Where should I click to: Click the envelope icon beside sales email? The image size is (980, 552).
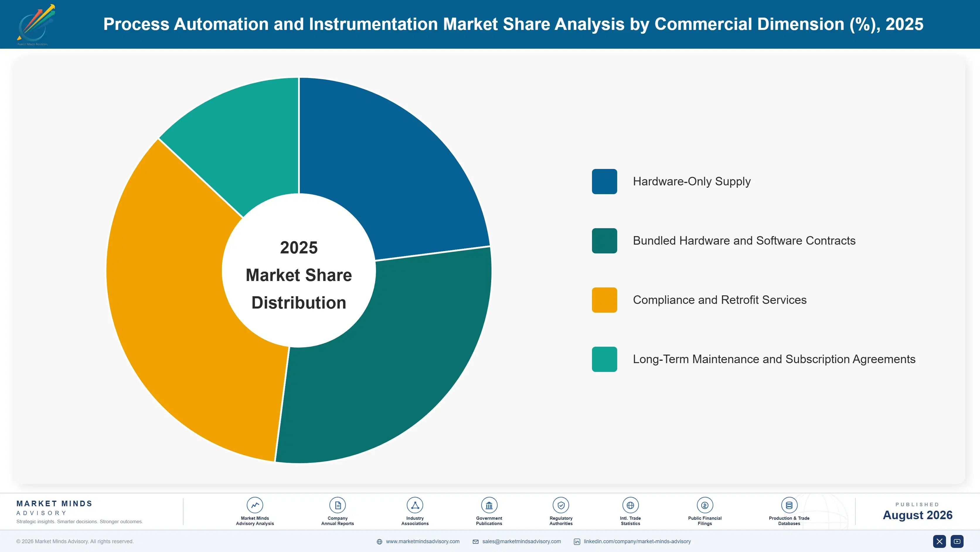[x=476, y=542]
